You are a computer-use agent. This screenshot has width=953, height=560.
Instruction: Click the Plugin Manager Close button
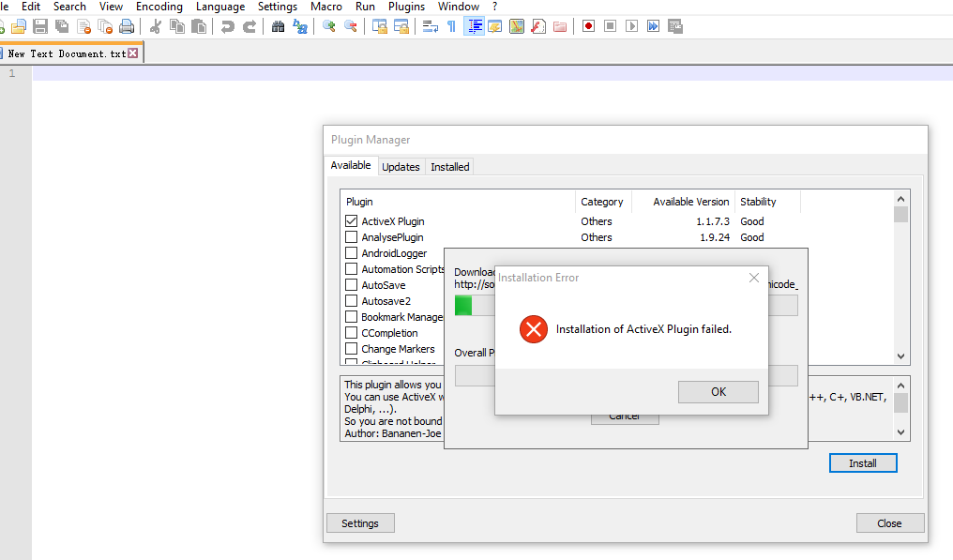click(890, 523)
